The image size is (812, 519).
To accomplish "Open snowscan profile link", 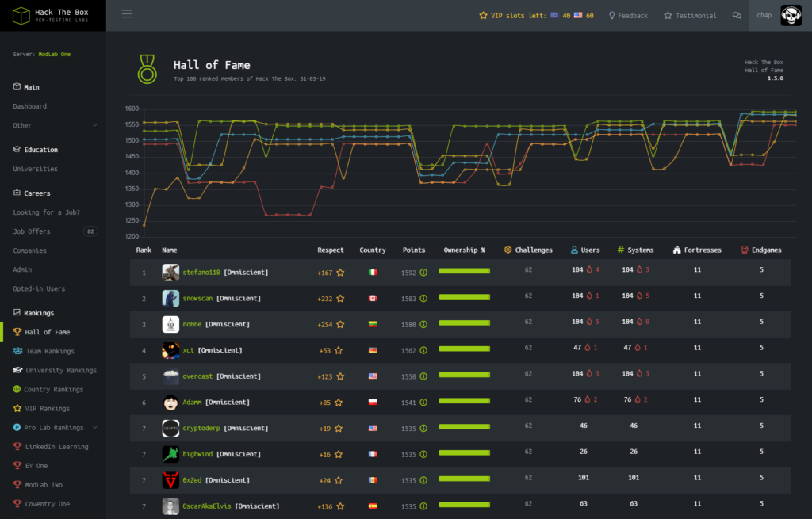I will click(197, 298).
